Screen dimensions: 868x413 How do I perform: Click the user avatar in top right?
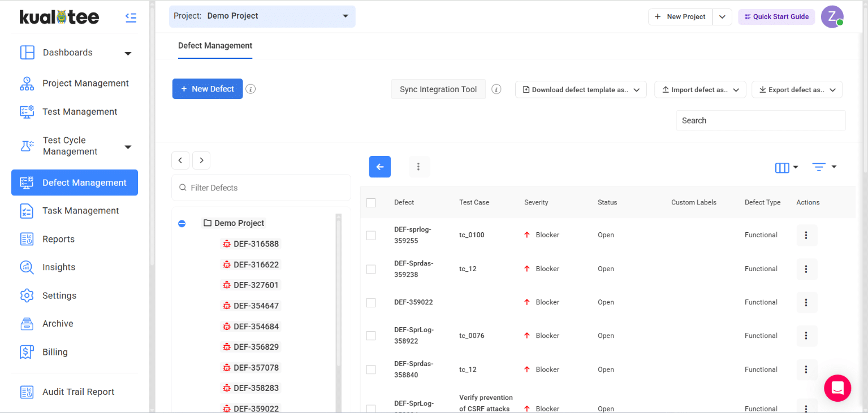coord(832,17)
